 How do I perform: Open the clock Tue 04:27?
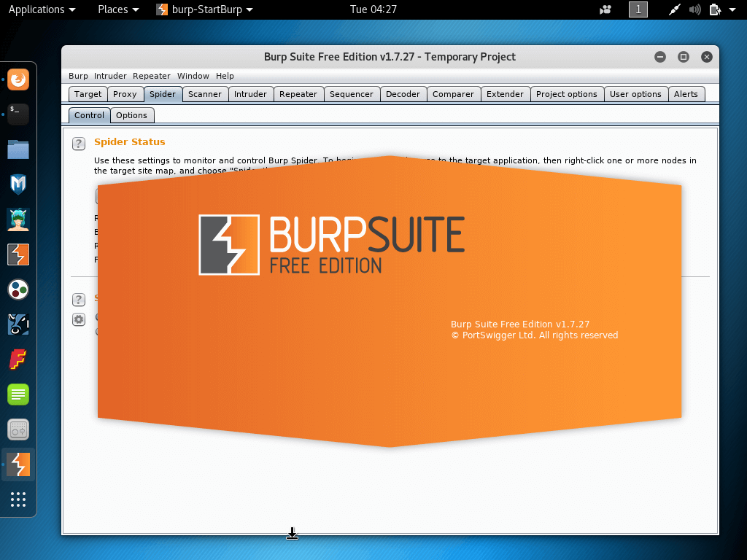[373, 9]
